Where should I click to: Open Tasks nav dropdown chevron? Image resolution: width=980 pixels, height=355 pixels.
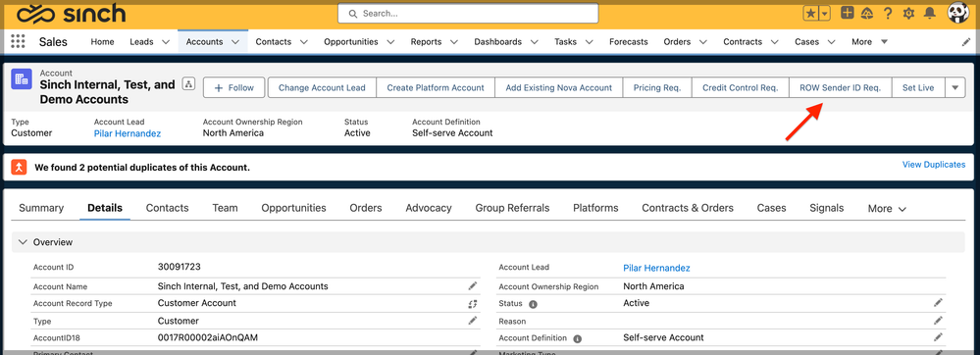[x=590, y=42]
